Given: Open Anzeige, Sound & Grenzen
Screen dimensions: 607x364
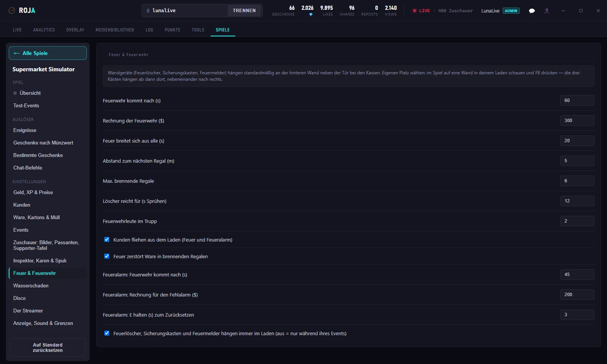Looking at the screenshot, I should pos(48,323).
